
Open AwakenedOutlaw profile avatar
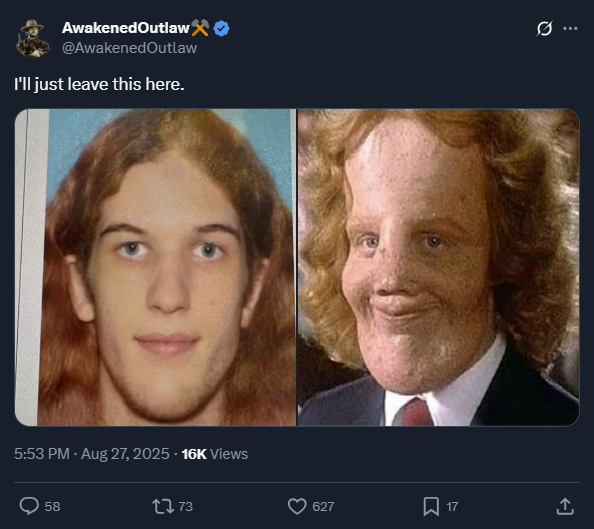click(x=33, y=38)
